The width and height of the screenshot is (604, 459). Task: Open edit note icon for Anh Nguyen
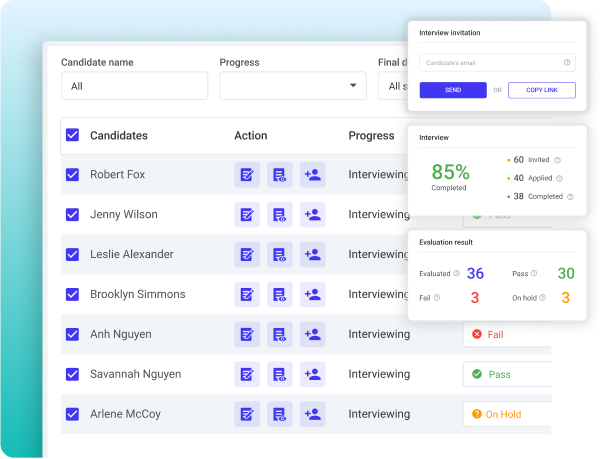[x=247, y=334]
